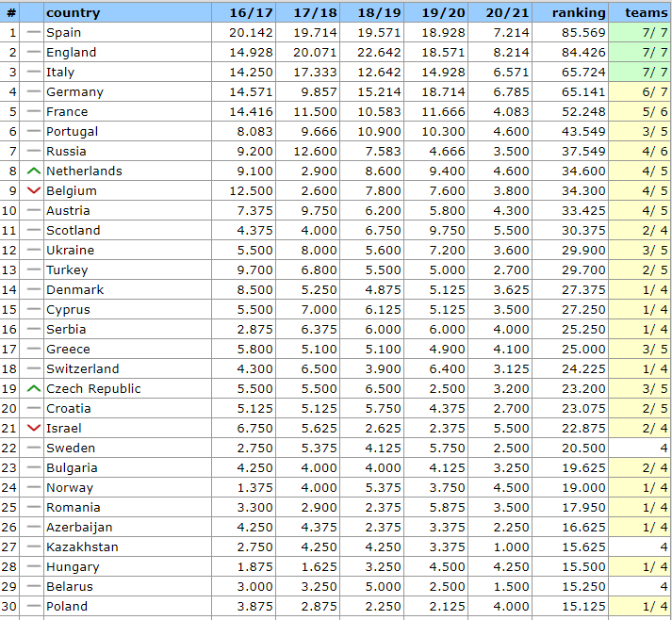Viewport: 672px width, 620px height.
Task: Click the red down arrow beside Belgium
Action: 34,191
